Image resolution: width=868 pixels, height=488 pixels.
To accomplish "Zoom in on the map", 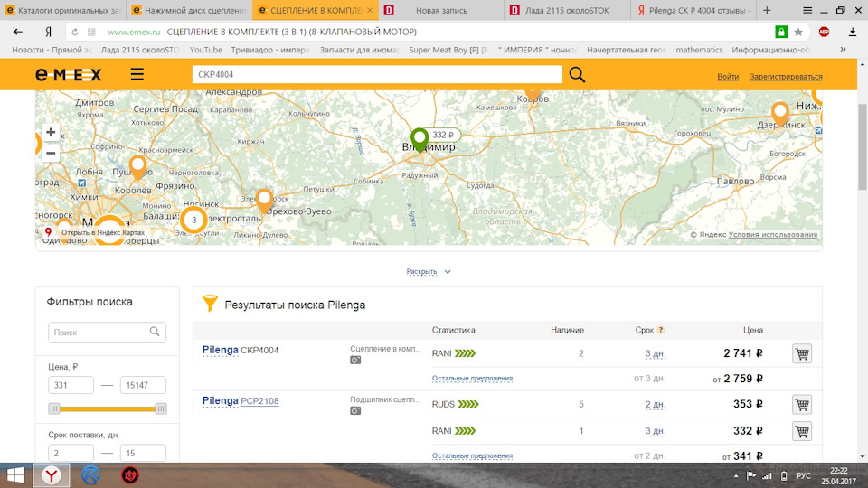I will click(x=51, y=132).
